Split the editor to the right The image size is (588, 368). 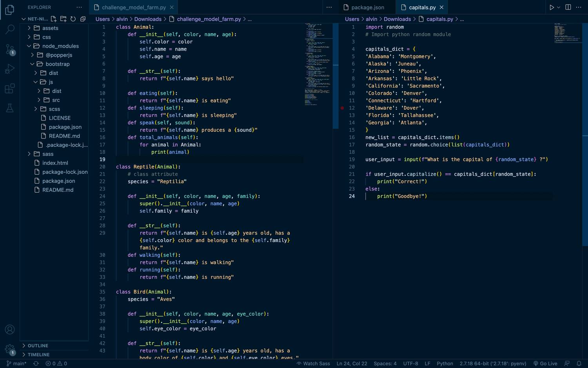pos(568,7)
